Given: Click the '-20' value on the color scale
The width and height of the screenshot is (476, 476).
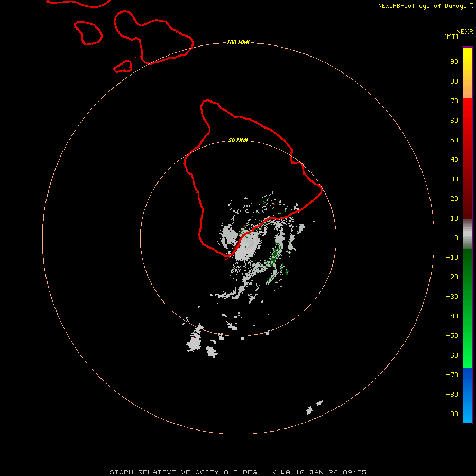Looking at the screenshot, I should (x=452, y=277).
